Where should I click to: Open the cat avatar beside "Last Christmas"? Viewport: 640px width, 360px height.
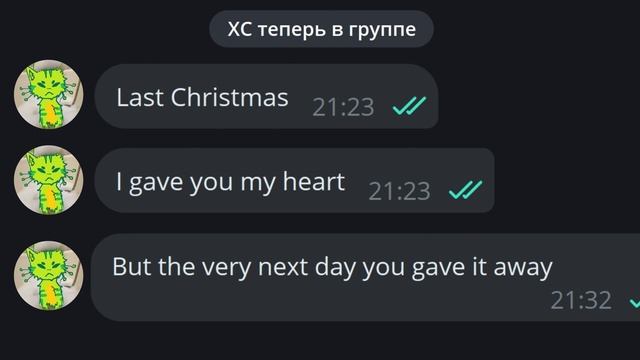point(49,94)
